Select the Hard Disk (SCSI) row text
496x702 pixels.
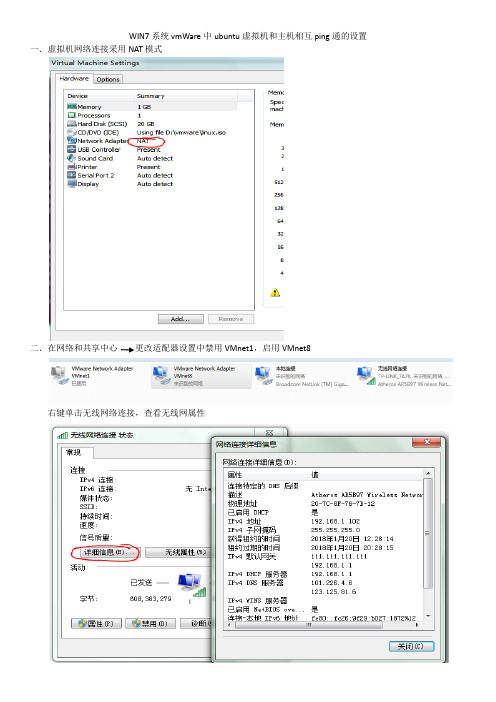point(102,124)
